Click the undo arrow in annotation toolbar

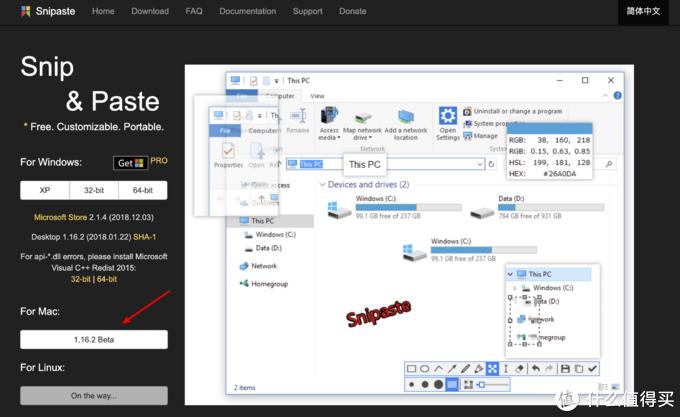(x=536, y=369)
